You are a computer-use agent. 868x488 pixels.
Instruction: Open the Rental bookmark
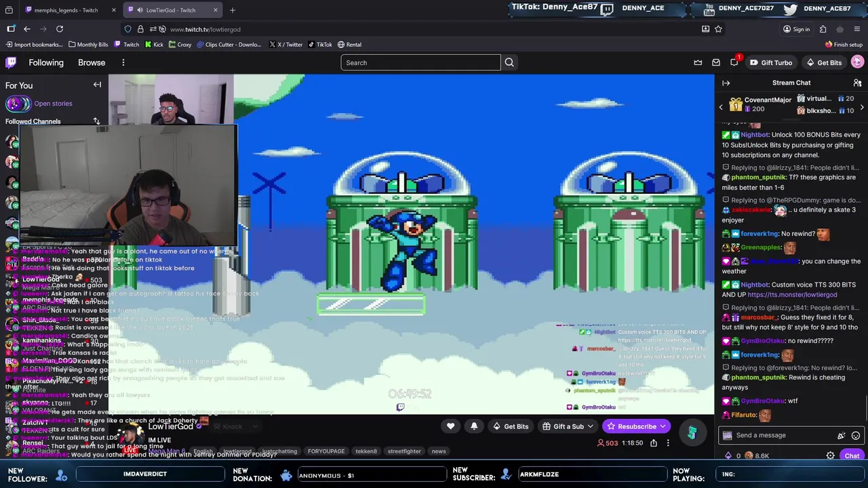point(349,45)
